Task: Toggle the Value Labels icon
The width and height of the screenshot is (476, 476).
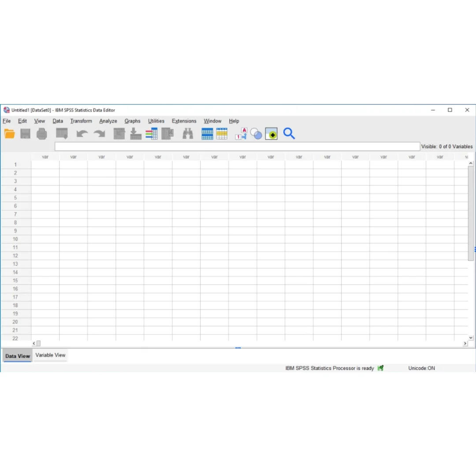Action: (241, 134)
